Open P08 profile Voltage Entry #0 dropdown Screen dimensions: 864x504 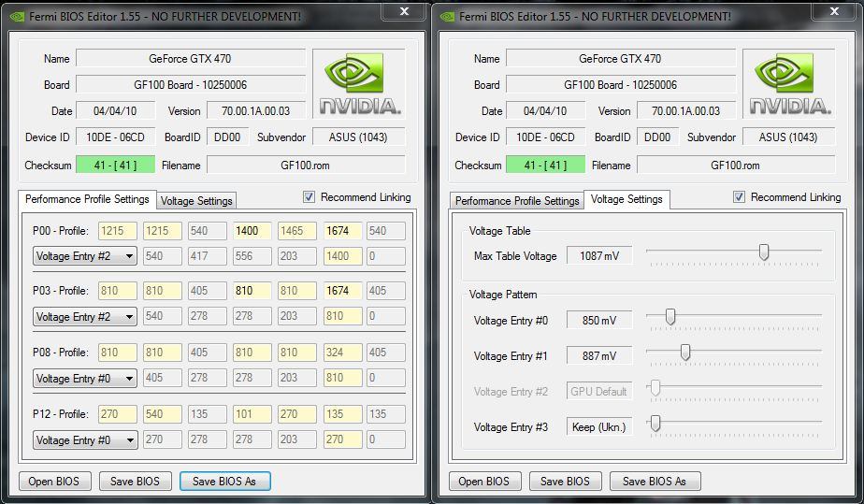tap(85, 379)
